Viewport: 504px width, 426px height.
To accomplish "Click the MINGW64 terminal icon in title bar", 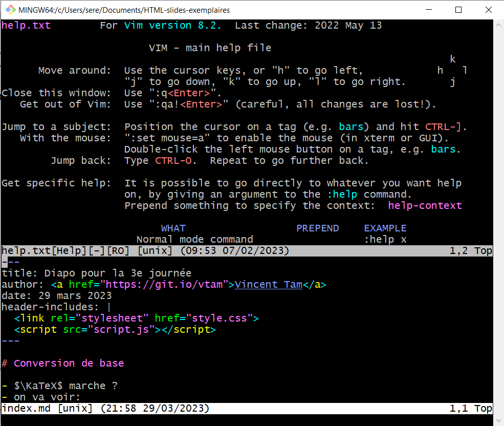I will pos(10,10).
